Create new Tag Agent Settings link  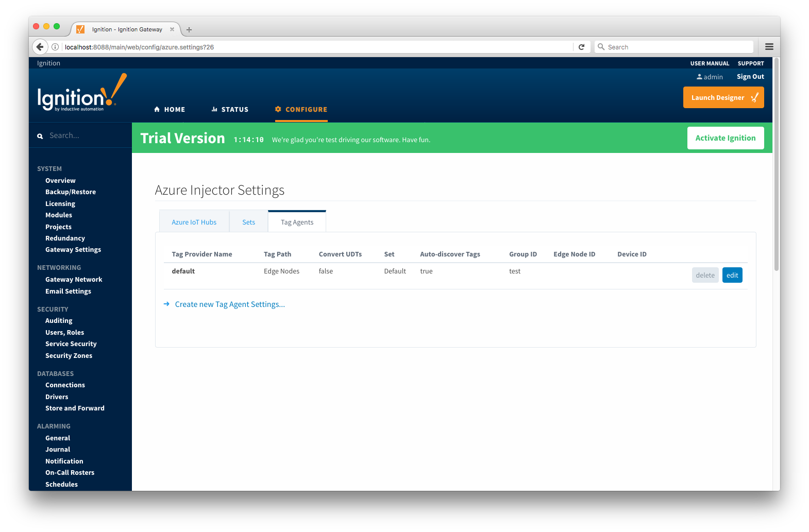(x=229, y=304)
